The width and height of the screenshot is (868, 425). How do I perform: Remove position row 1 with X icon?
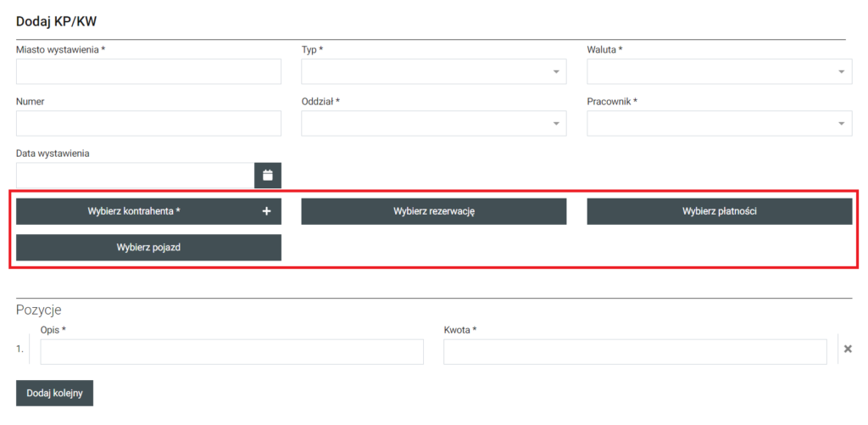click(848, 349)
